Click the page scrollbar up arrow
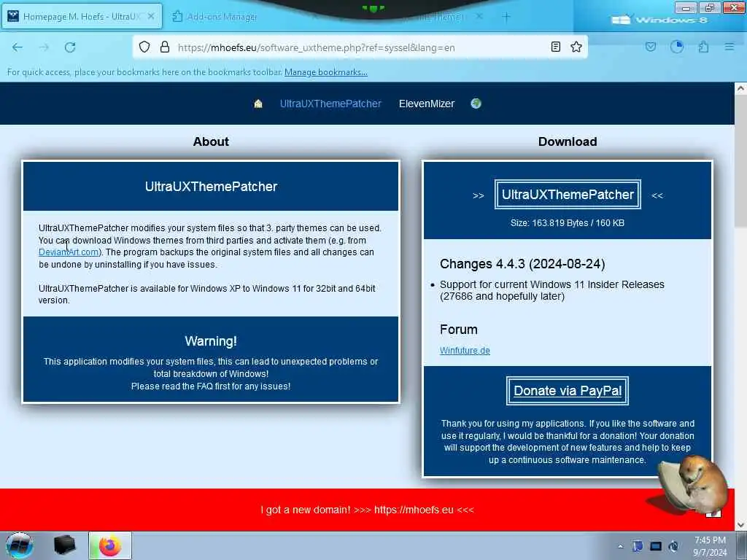Viewport: 747px width, 560px height. (x=740, y=88)
